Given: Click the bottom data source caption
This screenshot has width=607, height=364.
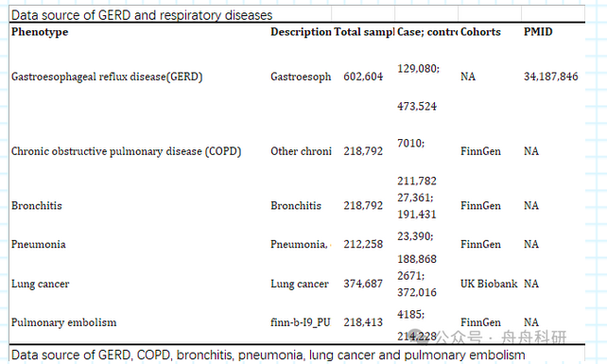Looking at the screenshot, I should pyautogui.click(x=268, y=355).
